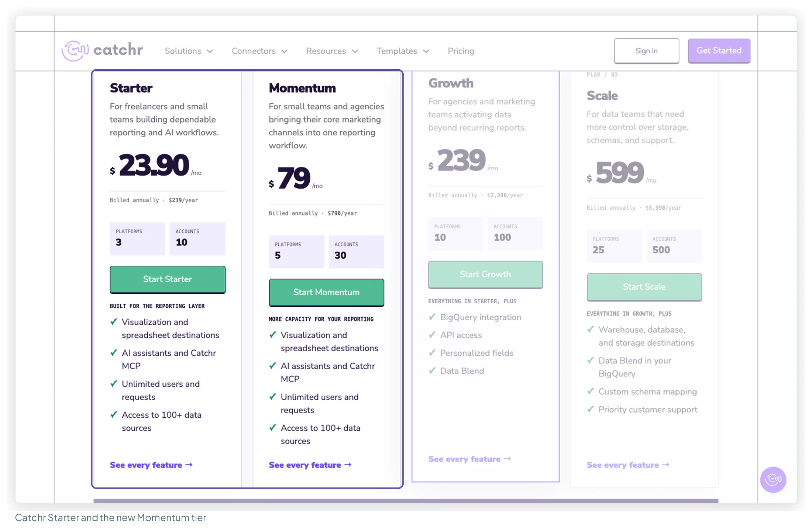This screenshot has width=812, height=531.
Task: Click the Growth plan title
Action: [x=451, y=83]
